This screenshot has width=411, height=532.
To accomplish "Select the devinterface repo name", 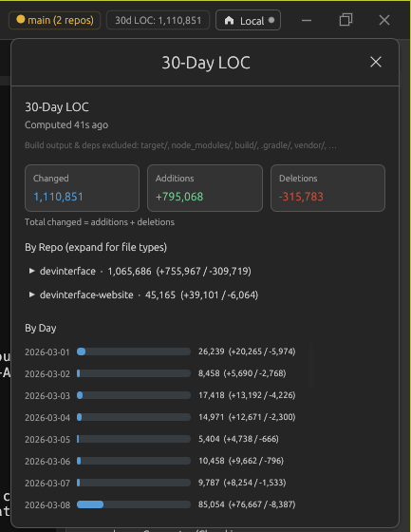I will pyautogui.click(x=67, y=271).
